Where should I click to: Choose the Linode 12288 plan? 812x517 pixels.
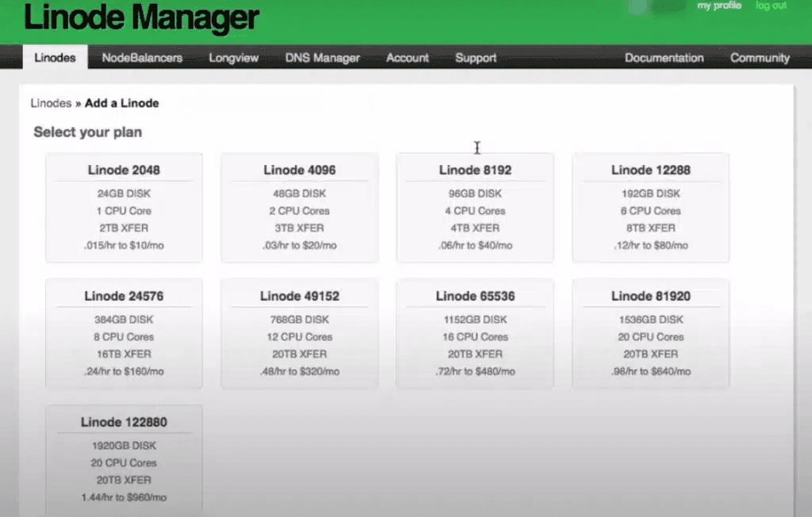coord(650,208)
